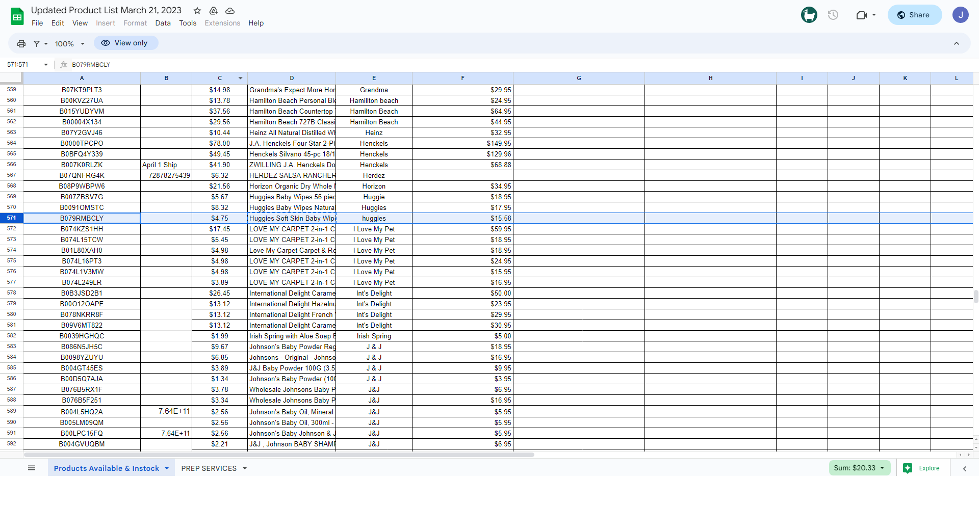Select column D header
The width and height of the screenshot is (980, 531).
click(x=292, y=78)
